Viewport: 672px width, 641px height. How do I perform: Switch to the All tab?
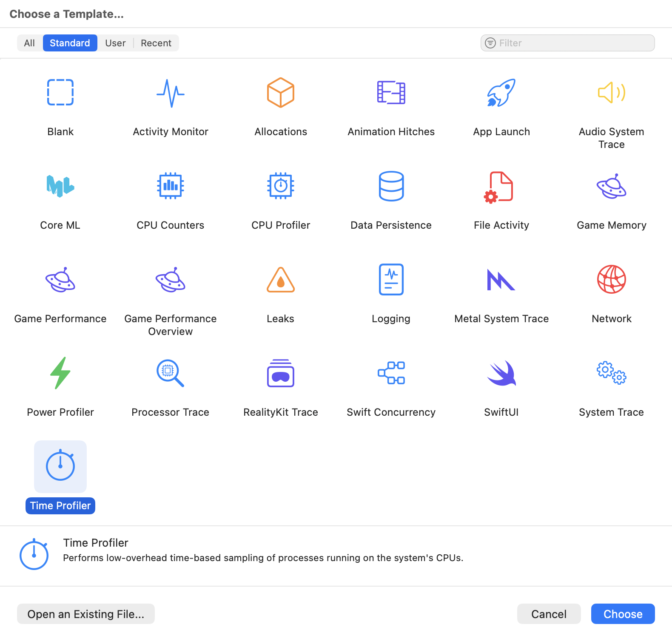click(29, 43)
